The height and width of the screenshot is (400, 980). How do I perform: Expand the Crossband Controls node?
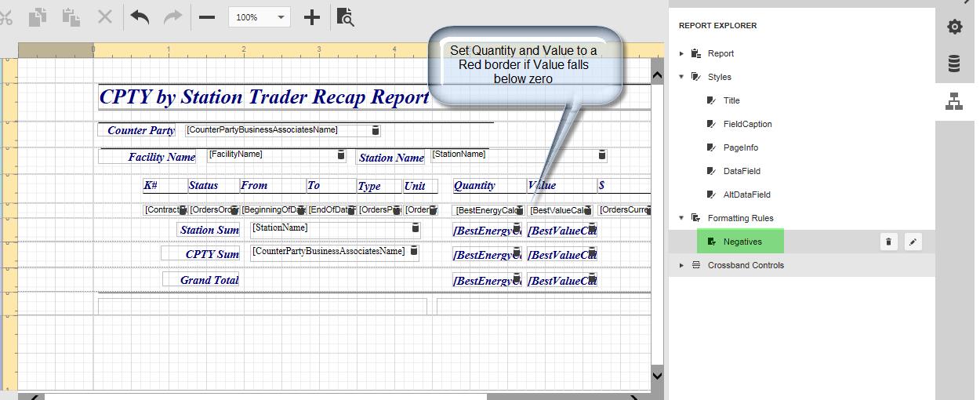tap(682, 265)
